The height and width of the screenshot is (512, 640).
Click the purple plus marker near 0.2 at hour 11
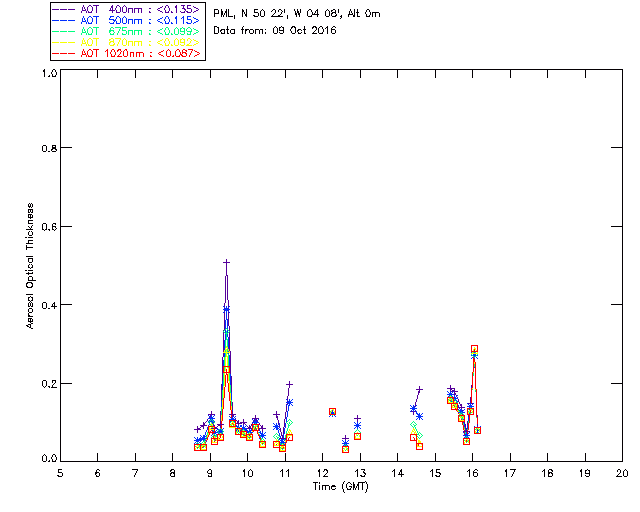(289, 384)
